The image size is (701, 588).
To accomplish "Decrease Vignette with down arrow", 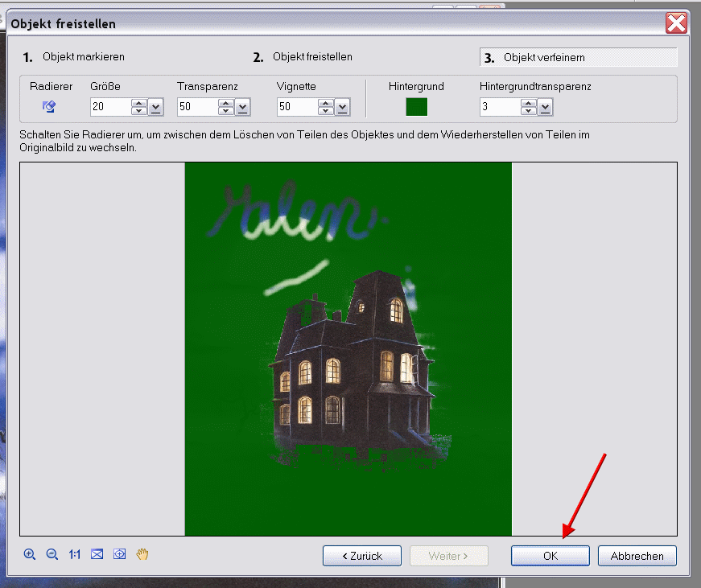I will [x=325, y=111].
